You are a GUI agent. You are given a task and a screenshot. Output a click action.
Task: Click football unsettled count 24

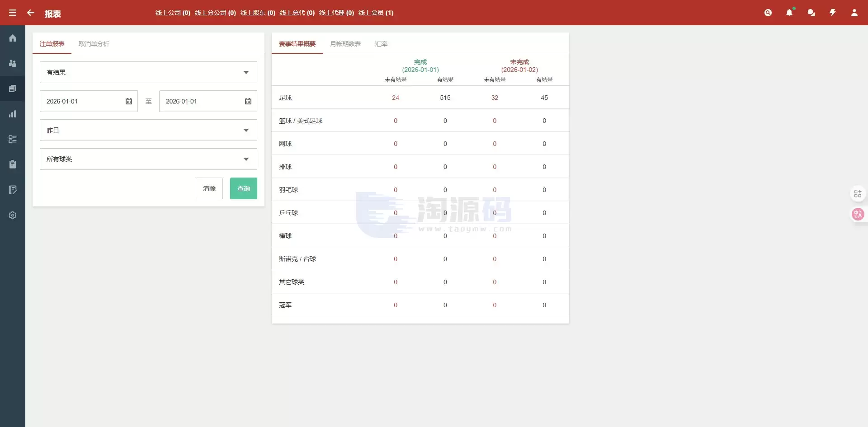pos(396,98)
